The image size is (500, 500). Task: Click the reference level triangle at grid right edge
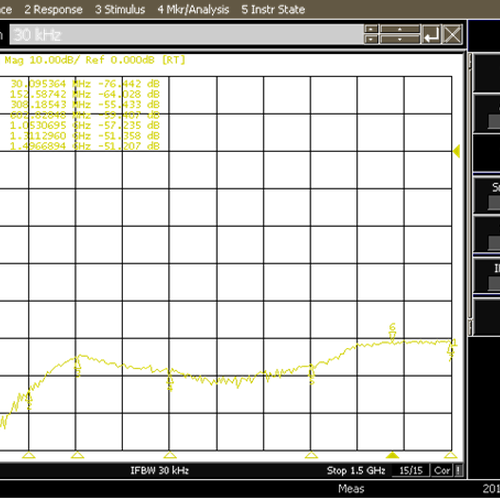point(457,151)
